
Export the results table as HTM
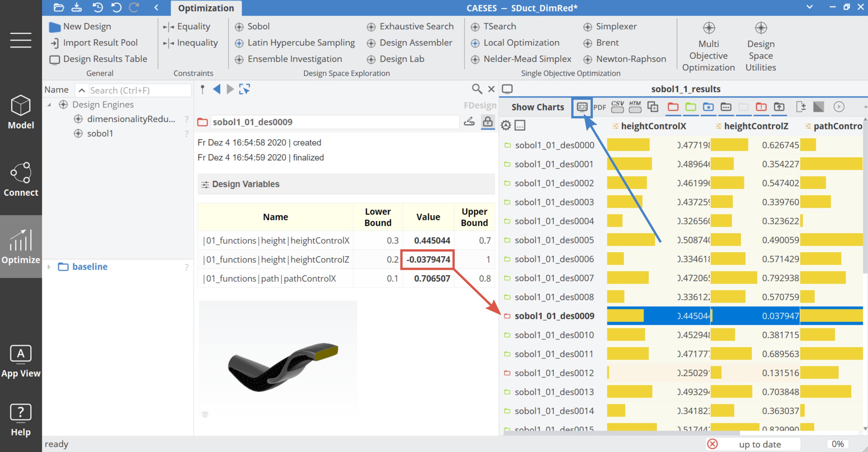click(635, 107)
